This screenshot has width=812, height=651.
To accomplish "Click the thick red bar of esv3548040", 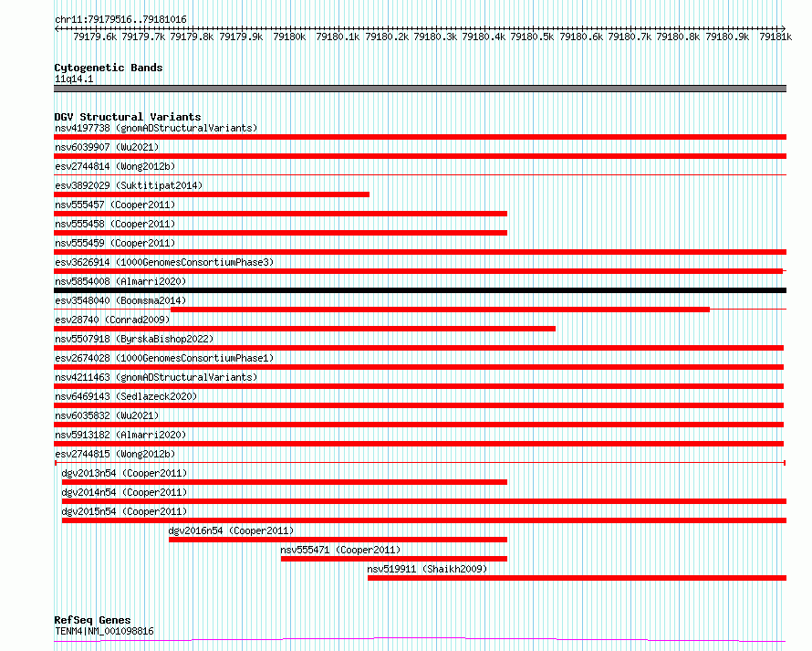I will click(x=440, y=310).
